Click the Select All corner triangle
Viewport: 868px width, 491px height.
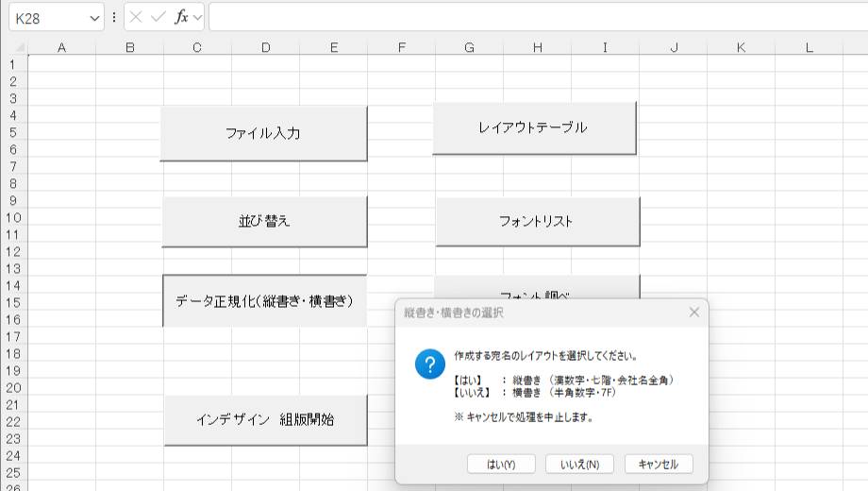(x=13, y=47)
